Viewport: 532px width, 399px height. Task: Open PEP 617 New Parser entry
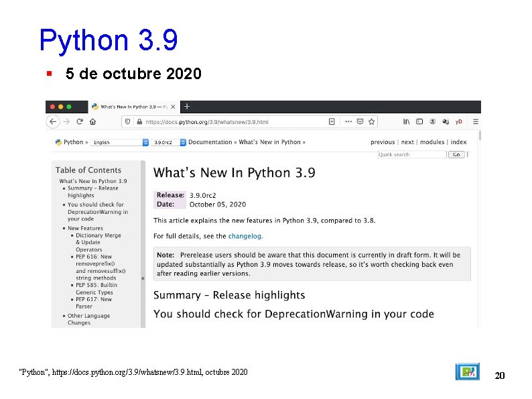point(94,302)
